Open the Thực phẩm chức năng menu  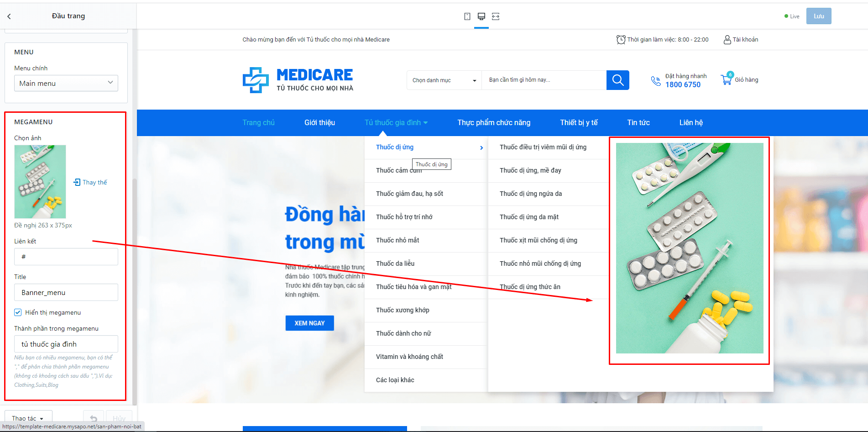point(494,122)
